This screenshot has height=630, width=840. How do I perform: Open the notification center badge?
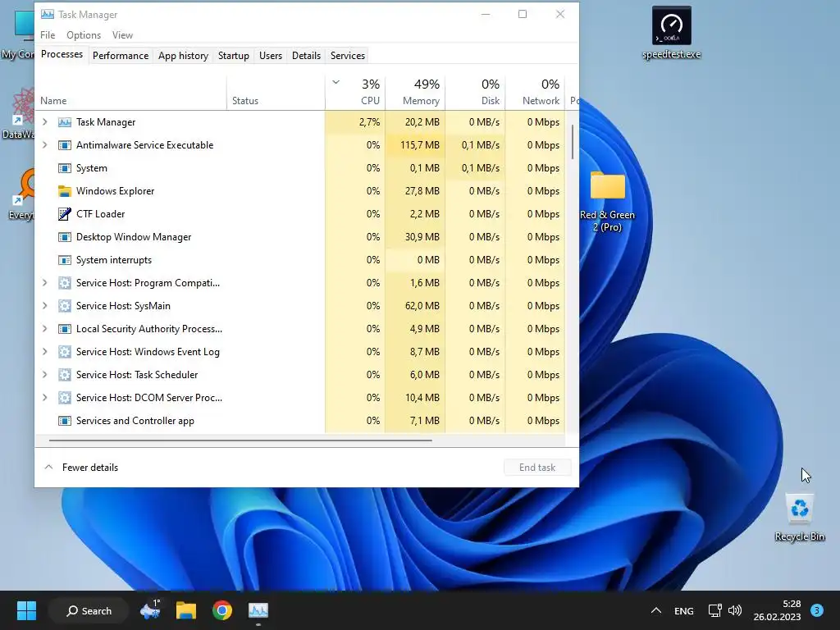tap(817, 610)
